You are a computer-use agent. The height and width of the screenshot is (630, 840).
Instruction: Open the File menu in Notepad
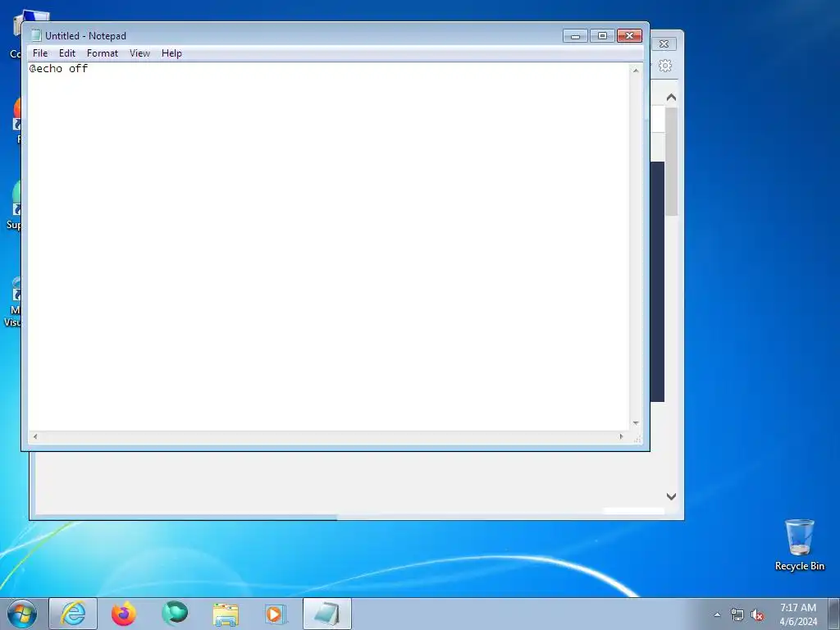pos(40,53)
